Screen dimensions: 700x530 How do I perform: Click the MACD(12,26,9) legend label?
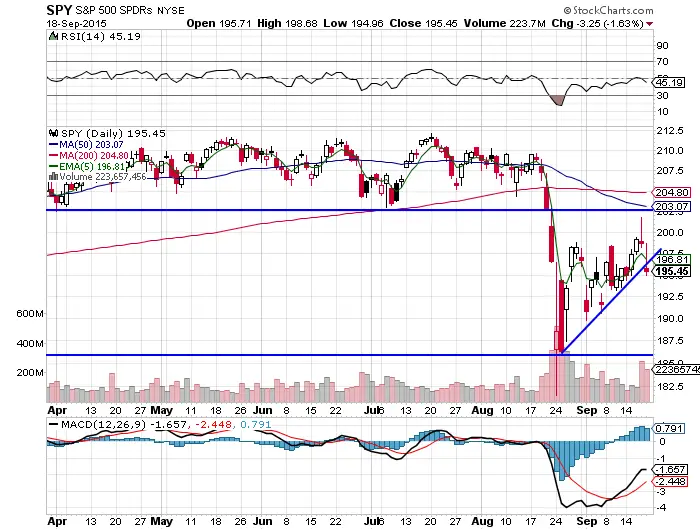click(x=104, y=424)
